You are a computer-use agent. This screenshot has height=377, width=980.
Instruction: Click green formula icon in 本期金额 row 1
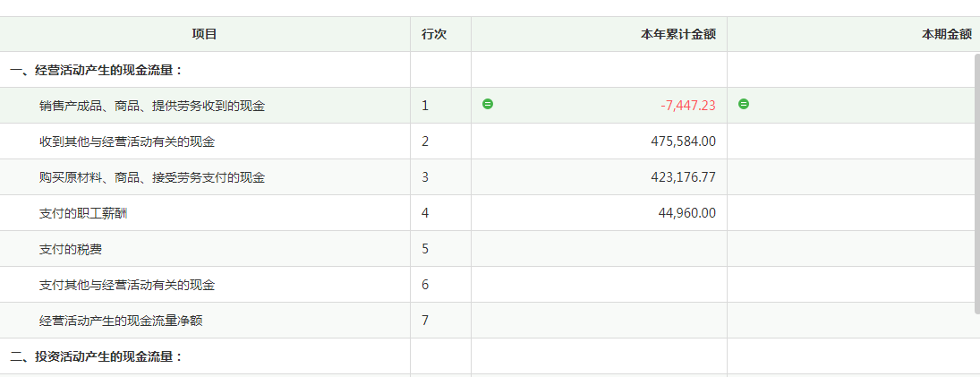744,105
